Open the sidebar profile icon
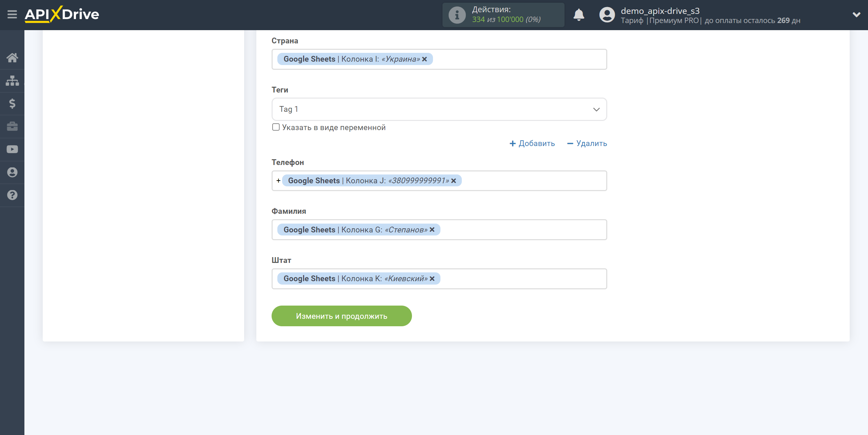This screenshot has width=868, height=435. click(12, 172)
